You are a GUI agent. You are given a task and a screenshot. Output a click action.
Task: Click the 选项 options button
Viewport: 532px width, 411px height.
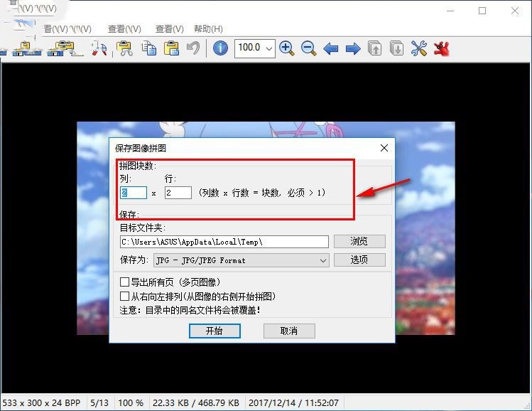(x=359, y=260)
